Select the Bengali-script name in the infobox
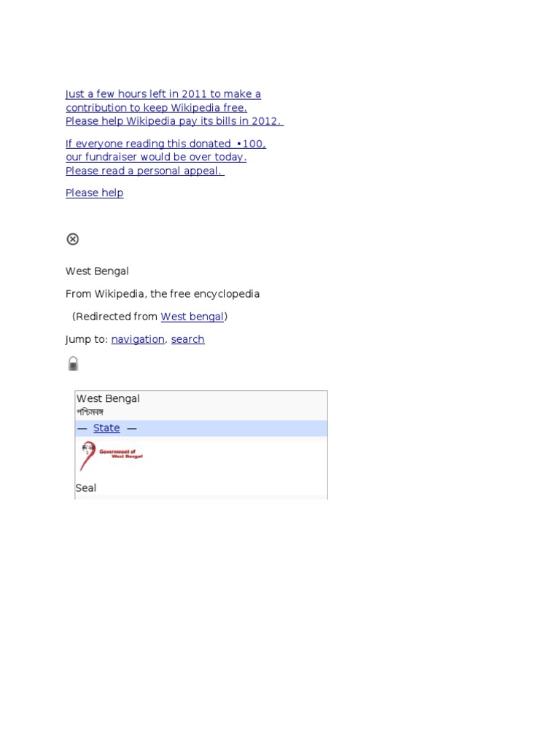This screenshot has width=560, height=747. tap(90, 412)
